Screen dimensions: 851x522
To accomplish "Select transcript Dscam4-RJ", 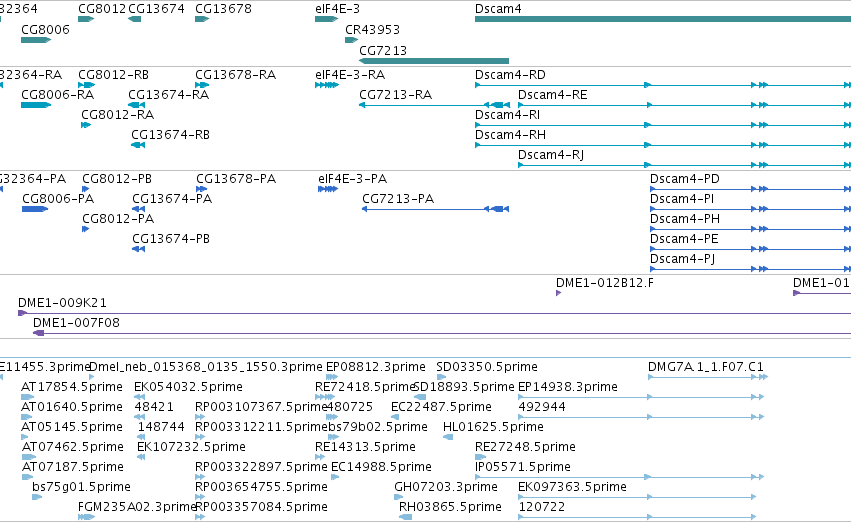I will coord(551,155).
